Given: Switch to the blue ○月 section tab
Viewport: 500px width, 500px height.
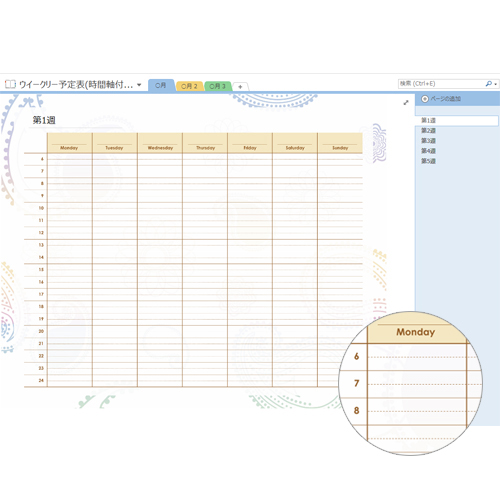Looking at the screenshot, I should tap(161, 85).
